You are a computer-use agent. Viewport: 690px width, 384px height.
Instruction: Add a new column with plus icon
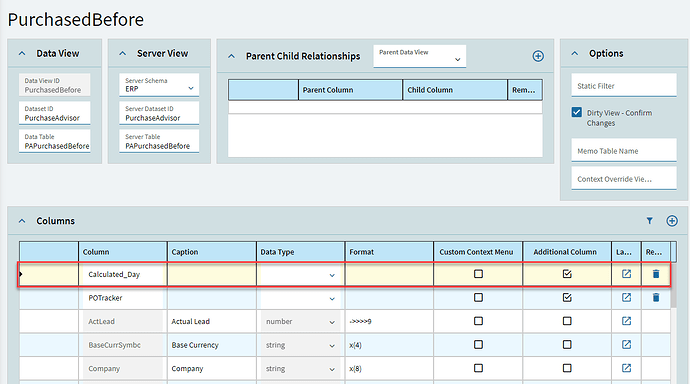[672, 221]
